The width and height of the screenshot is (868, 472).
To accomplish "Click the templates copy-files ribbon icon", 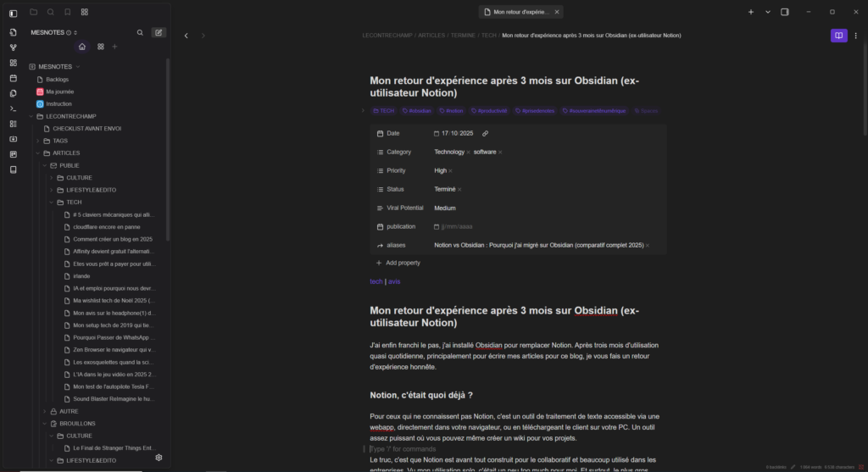I will 14,93.
